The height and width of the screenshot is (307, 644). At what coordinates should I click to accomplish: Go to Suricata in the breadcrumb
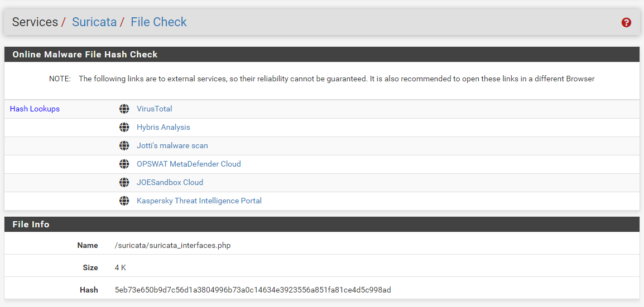[94, 22]
